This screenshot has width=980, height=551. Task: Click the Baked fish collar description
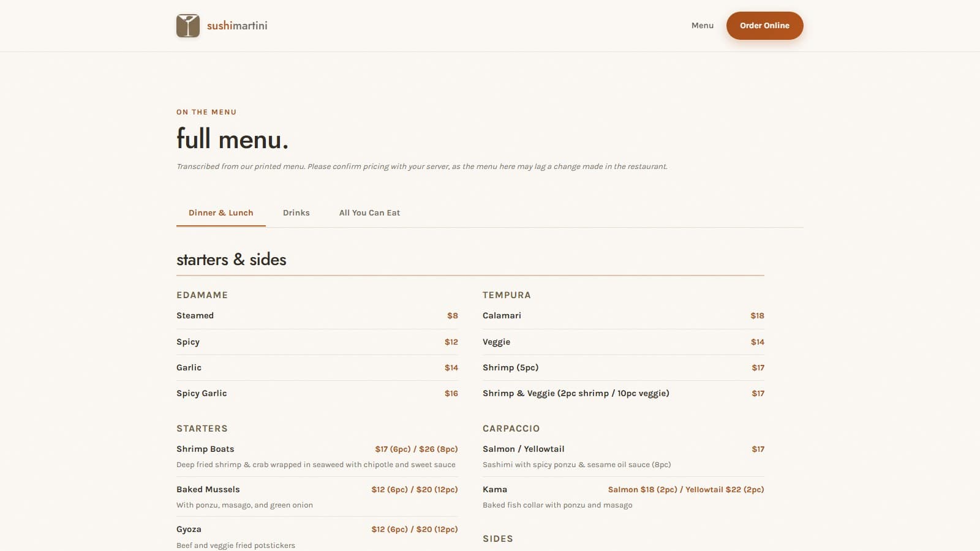557,505
